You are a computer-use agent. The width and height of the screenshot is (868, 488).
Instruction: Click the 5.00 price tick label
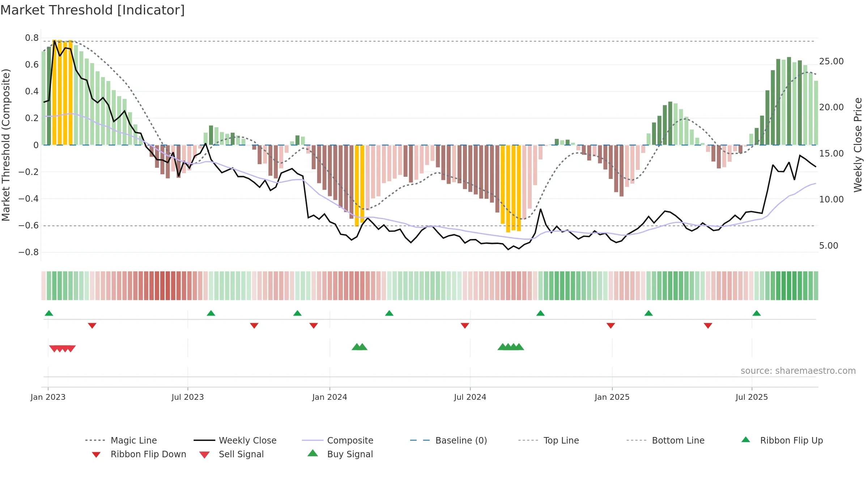coord(829,246)
